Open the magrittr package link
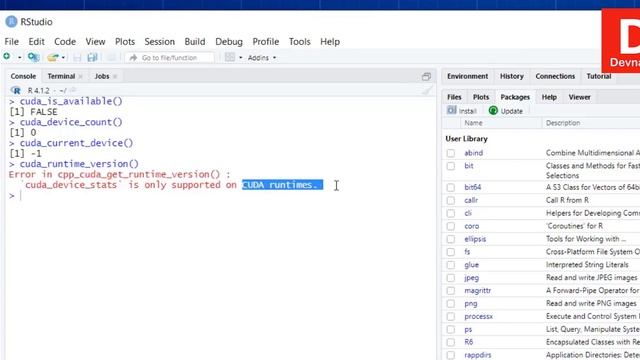Viewport: 640px width, 360px height. pyautogui.click(x=478, y=291)
